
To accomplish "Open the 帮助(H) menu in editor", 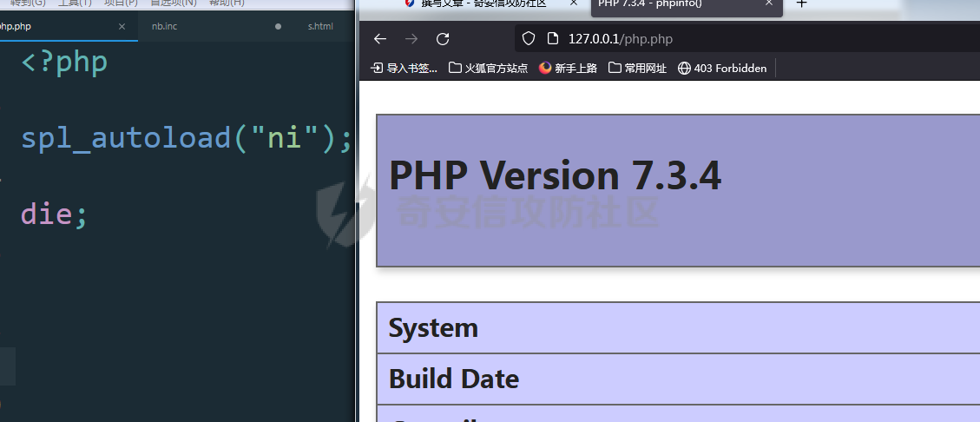I will click(x=227, y=3).
